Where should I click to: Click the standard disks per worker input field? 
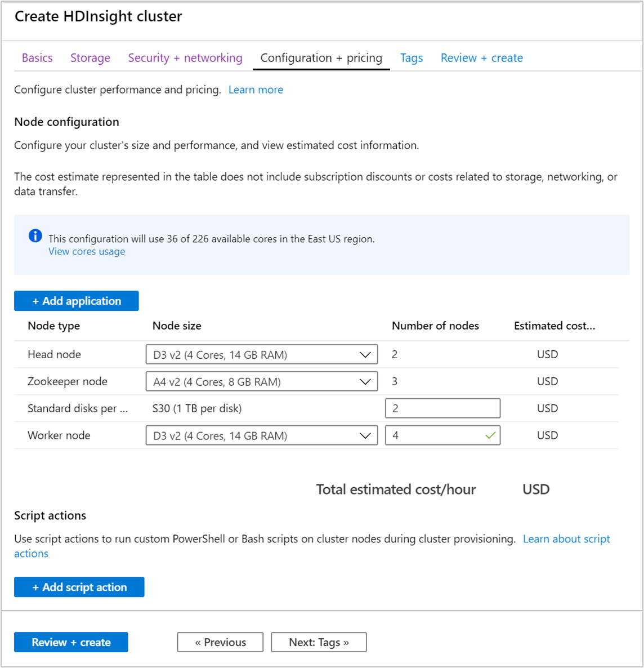pos(442,408)
